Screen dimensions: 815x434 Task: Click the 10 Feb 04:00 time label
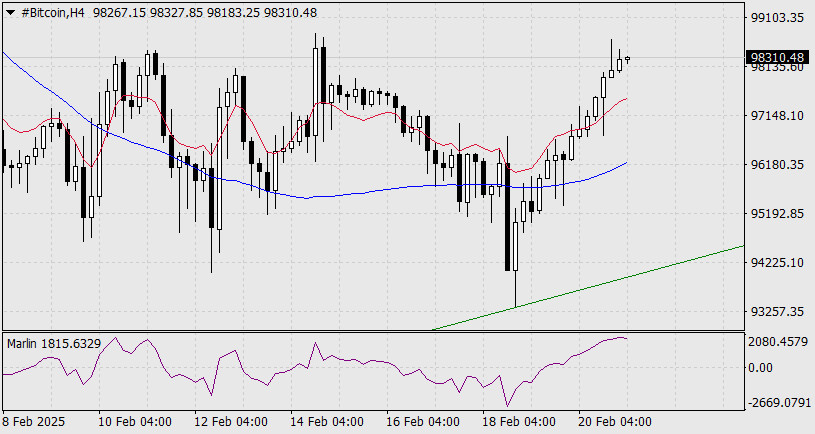(x=135, y=421)
